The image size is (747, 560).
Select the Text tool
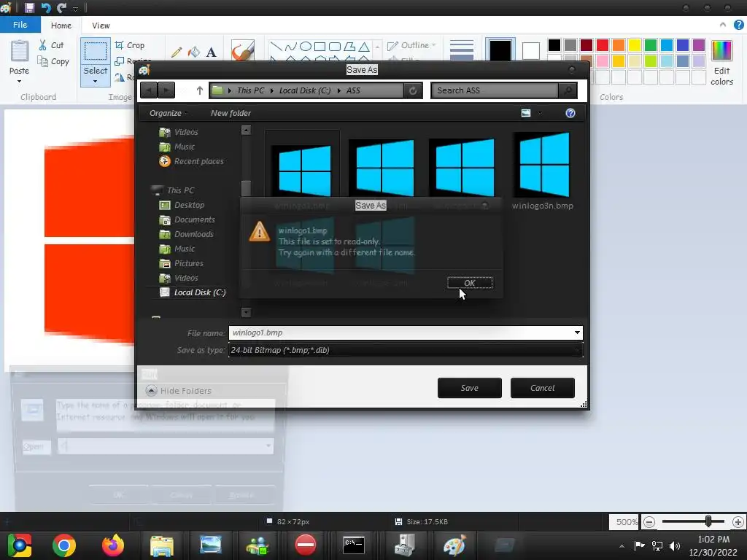[211, 52]
